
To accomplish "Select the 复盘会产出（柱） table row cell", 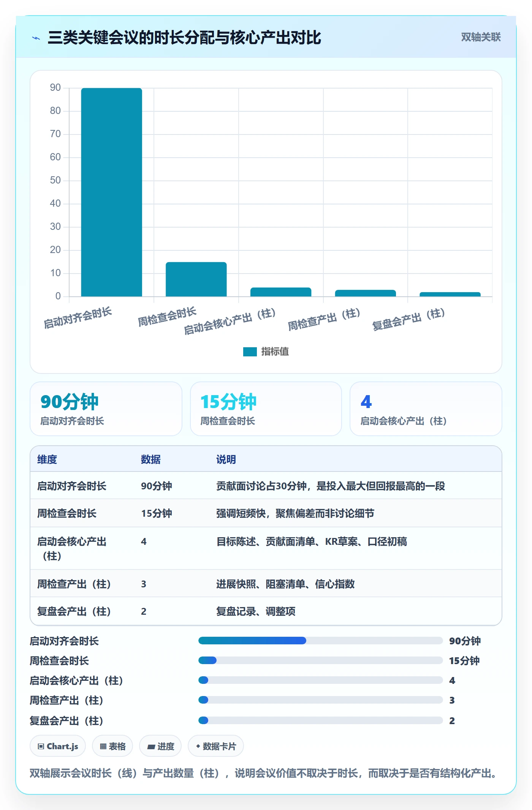I will [x=74, y=611].
